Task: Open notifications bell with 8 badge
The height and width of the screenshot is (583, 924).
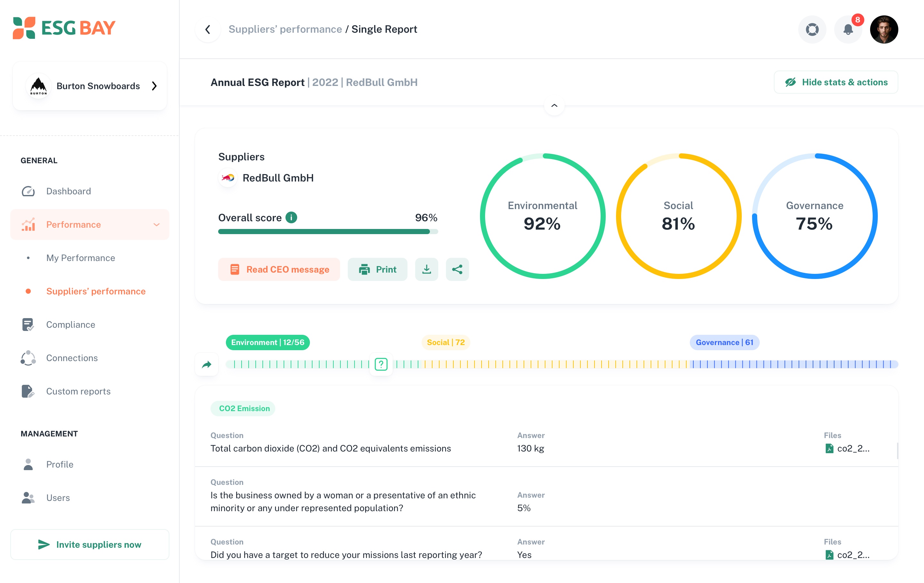Action: 848,30
